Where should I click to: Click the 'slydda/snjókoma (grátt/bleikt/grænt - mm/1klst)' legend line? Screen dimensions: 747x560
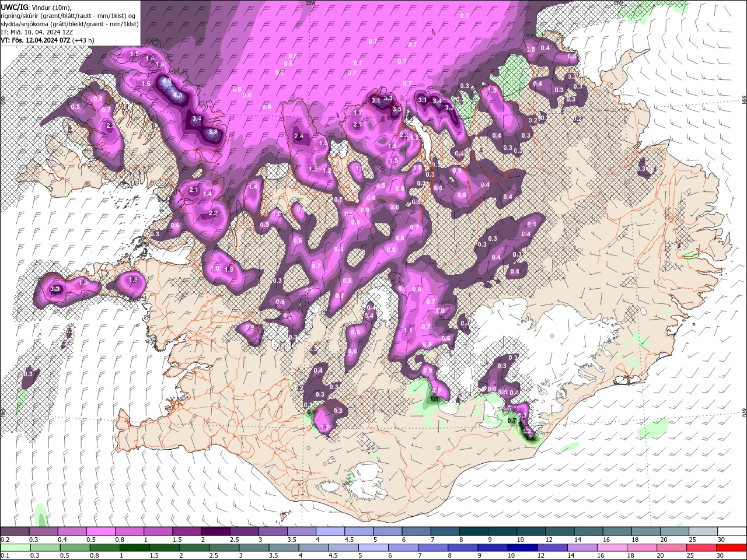pos(69,24)
